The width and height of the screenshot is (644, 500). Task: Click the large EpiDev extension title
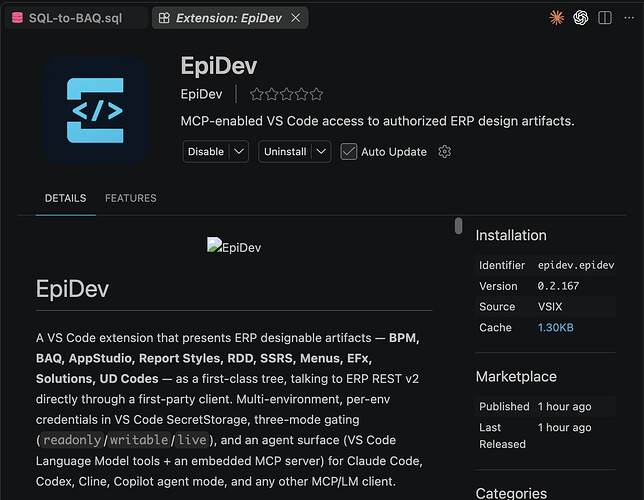[x=218, y=66]
